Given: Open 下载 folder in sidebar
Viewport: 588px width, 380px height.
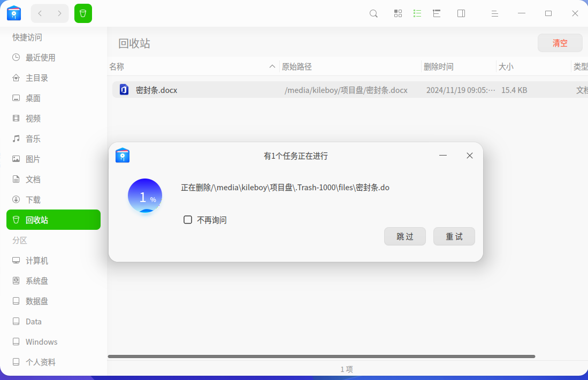Looking at the screenshot, I should click(54, 199).
